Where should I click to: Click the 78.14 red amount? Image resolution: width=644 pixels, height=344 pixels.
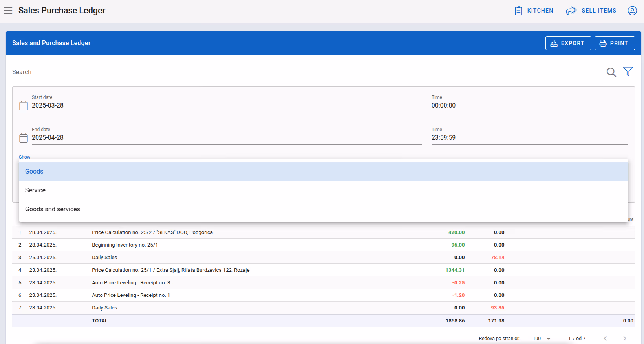[498, 258]
